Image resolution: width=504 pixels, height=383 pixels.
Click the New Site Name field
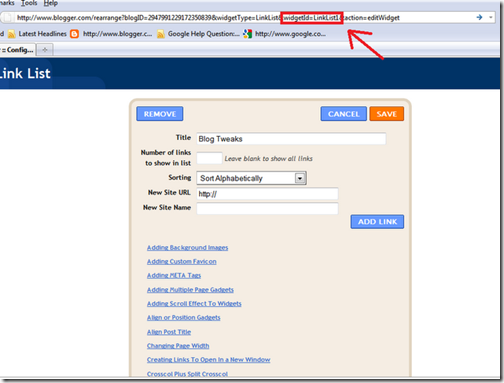tap(267, 208)
